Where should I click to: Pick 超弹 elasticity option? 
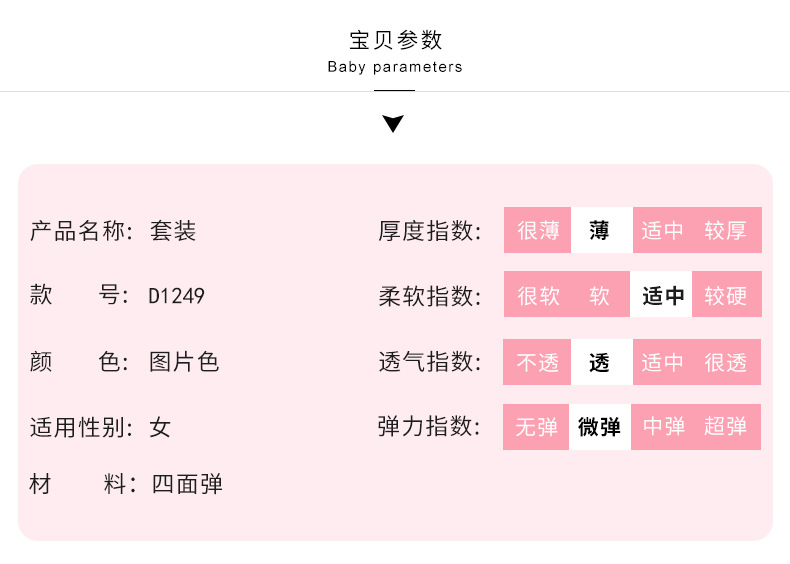coord(726,427)
